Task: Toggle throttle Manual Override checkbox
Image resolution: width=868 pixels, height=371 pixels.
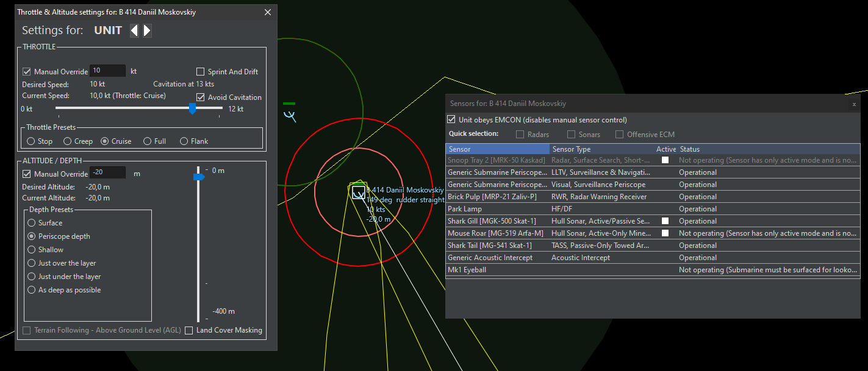Action: tap(27, 71)
